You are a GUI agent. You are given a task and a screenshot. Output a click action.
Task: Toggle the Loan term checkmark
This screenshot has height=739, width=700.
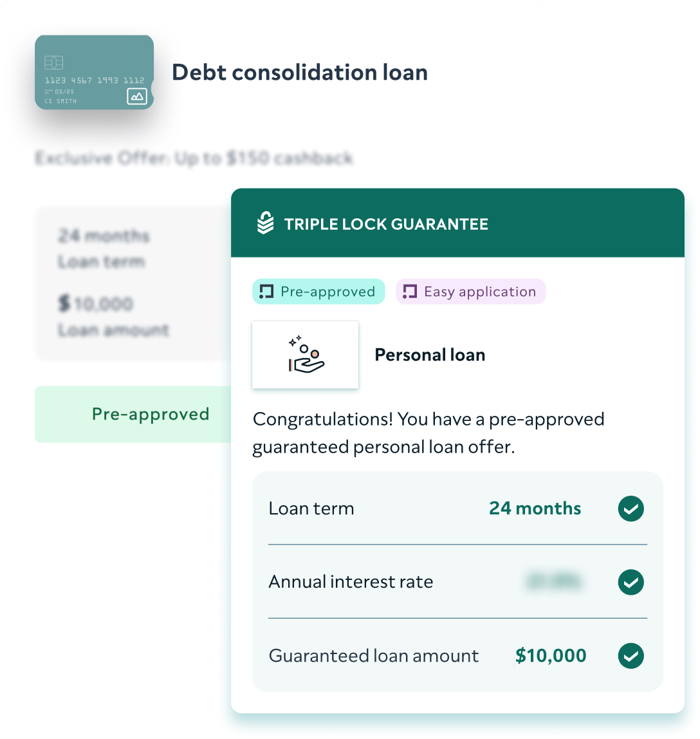click(631, 509)
